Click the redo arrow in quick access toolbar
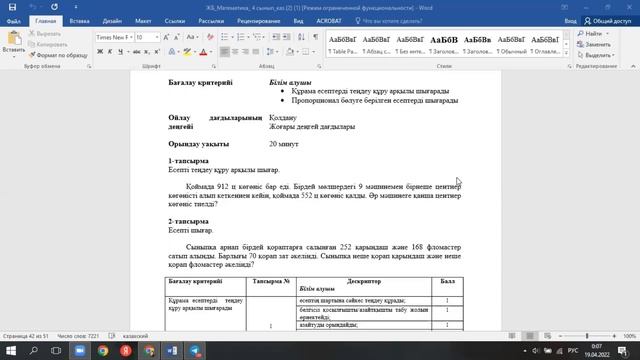Viewport: 640px width, 360px height. coord(54,7)
